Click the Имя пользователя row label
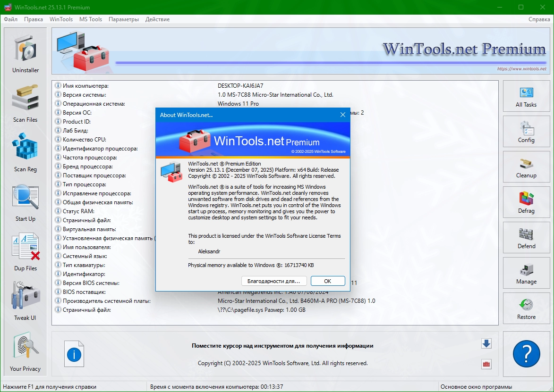This screenshot has width=554, height=392. coord(87,247)
